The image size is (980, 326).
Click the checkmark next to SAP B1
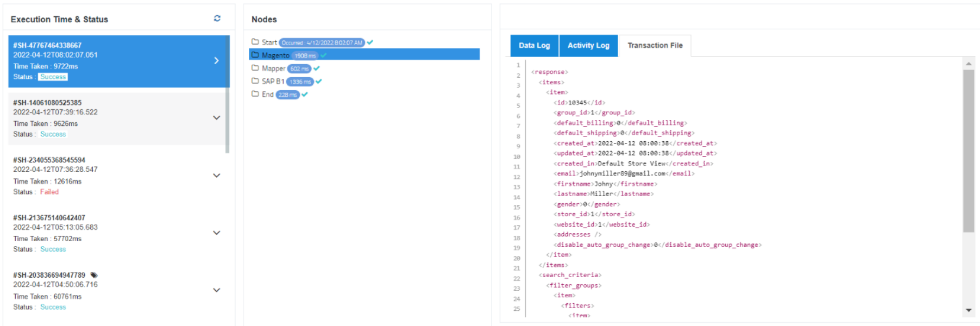319,81
